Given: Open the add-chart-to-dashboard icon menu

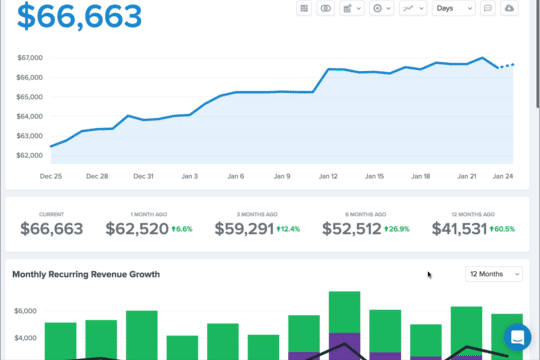Looking at the screenshot, I should pos(352,8).
